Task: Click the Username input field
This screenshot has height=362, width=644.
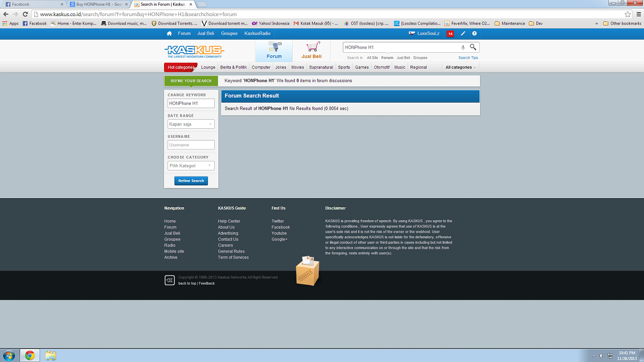Action: pyautogui.click(x=191, y=145)
